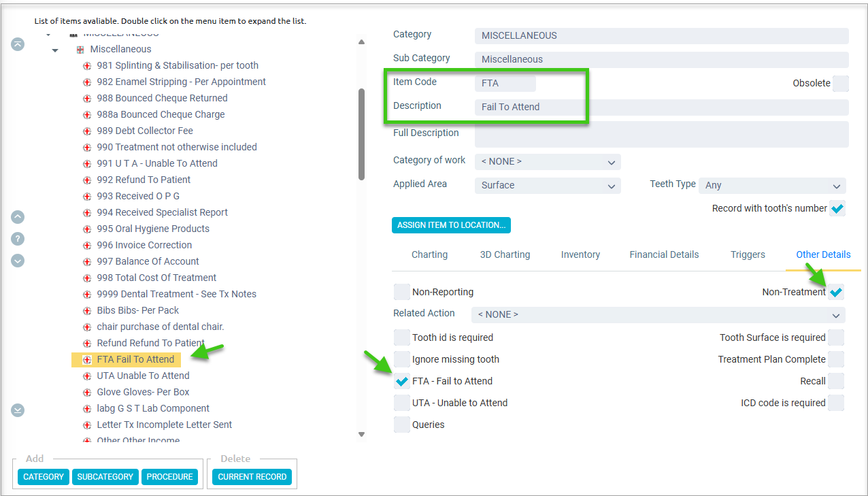Open the Related Action dropdown

pos(658,315)
